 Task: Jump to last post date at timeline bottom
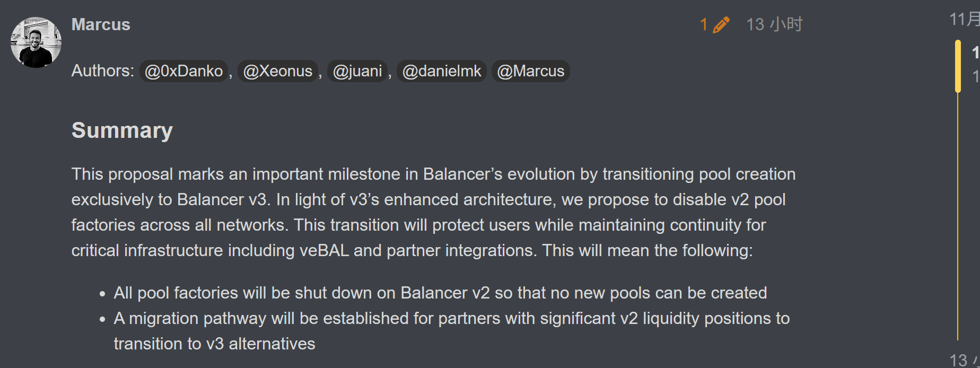click(964, 361)
